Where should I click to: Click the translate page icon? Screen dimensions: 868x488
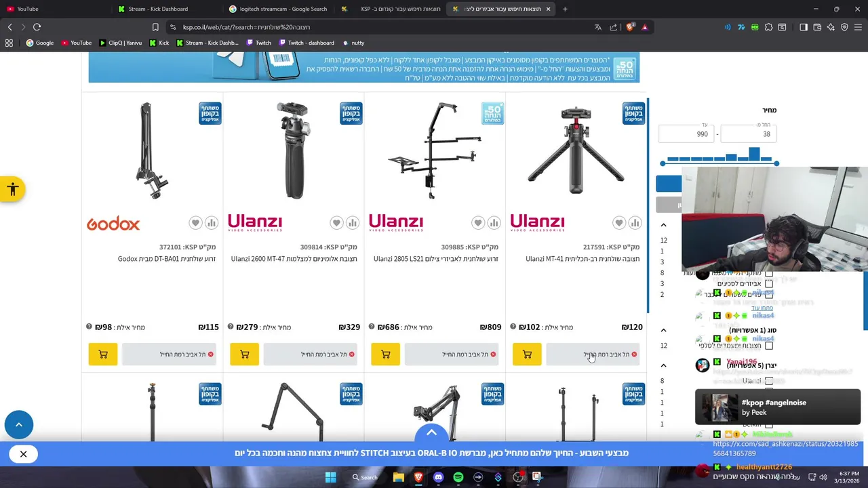(598, 27)
